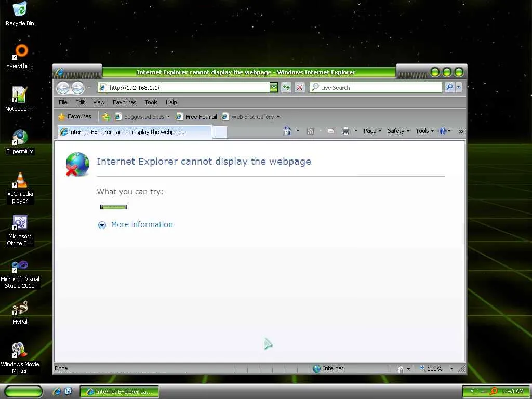Click the Internet Explorer title bar icon
Viewport: 532px width, 399px height.
pos(60,72)
